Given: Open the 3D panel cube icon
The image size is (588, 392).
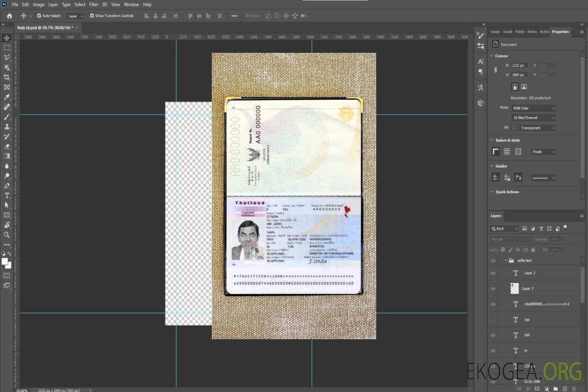Looking at the screenshot, I should [480, 103].
